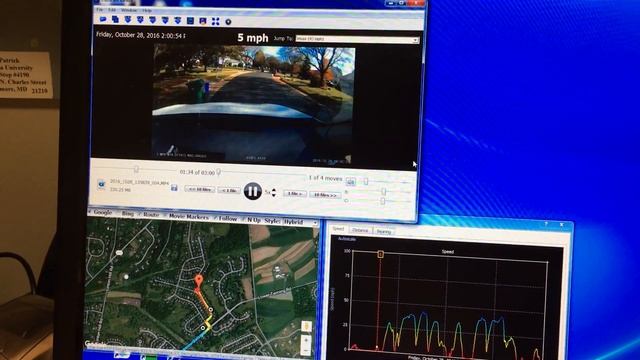Select the Google map provider option
This screenshot has width=640, height=360.
100,212
